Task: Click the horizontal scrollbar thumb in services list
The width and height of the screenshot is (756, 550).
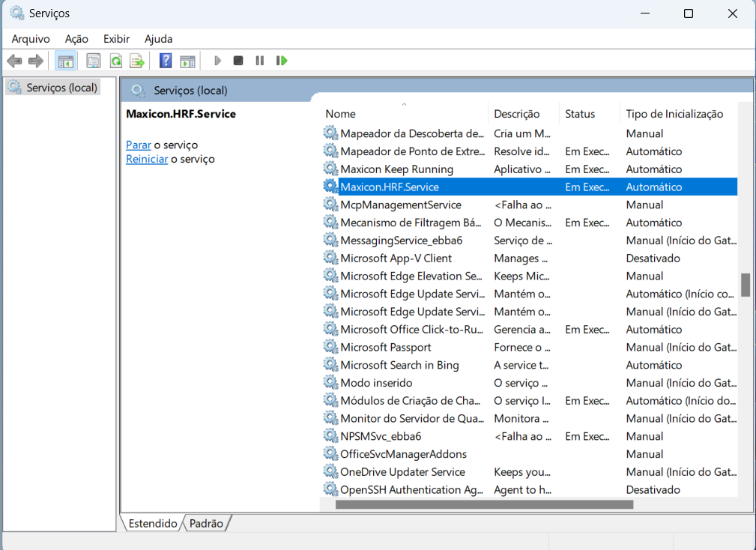Action: point(485,504)
